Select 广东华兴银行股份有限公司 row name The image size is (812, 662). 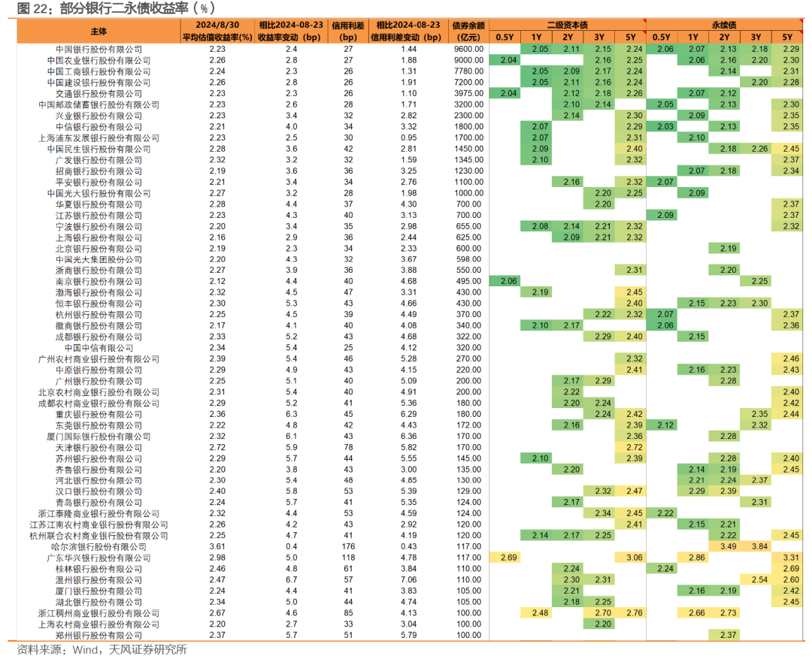tap(98, 558)
